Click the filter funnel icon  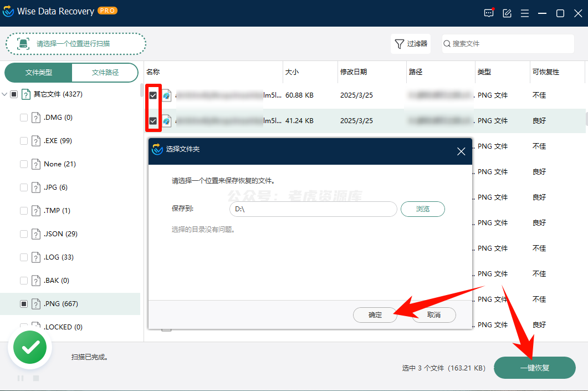(400, 44)
